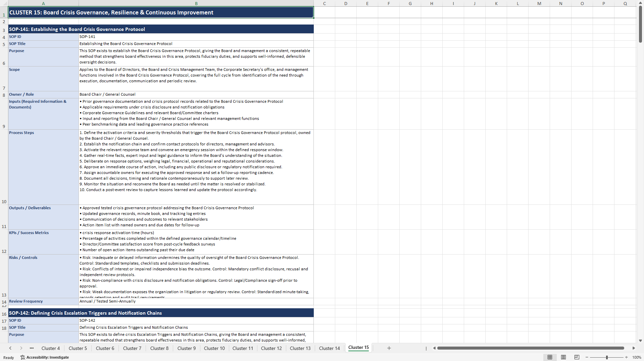The image size is (644, 361).
Task: Open the Cluster 12 sheet tab
Action: click(271, 348)
